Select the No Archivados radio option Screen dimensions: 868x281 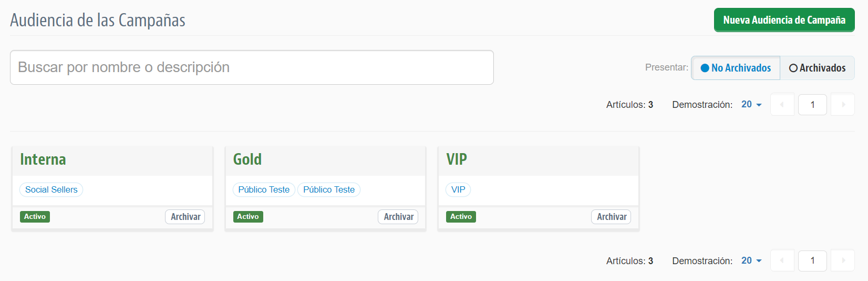736,68
